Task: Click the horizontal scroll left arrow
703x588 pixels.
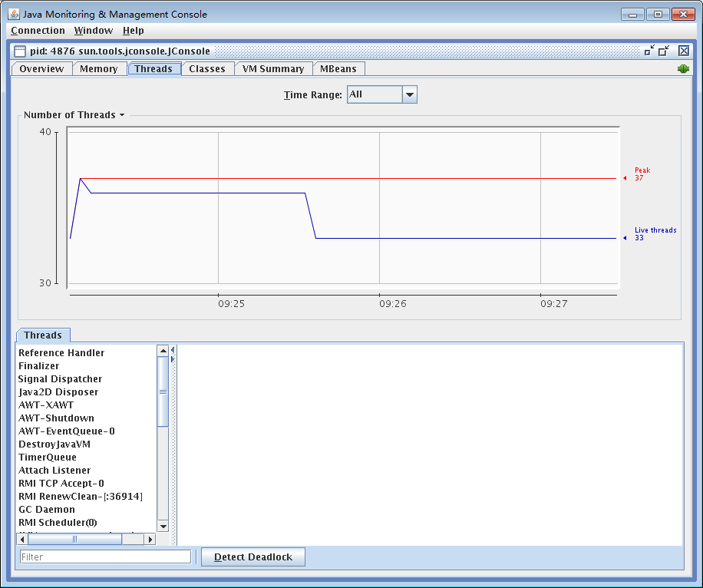Action: 22,539
